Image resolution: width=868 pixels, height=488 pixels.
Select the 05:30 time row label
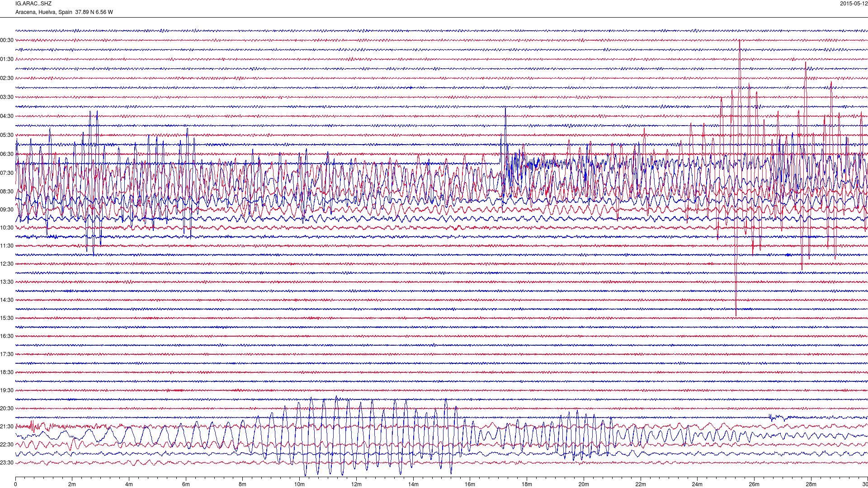7,135
